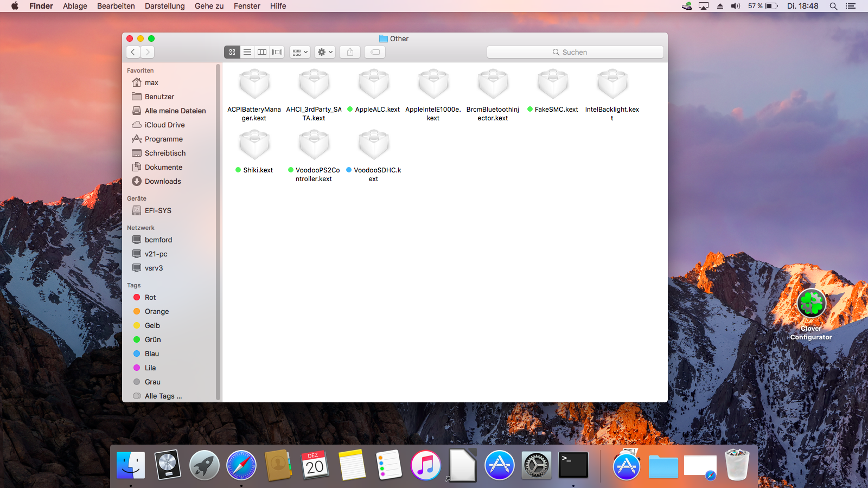Screen dimensions: 868x488
Task: Go back using the Finder back arrow
Action: [133, 52]
